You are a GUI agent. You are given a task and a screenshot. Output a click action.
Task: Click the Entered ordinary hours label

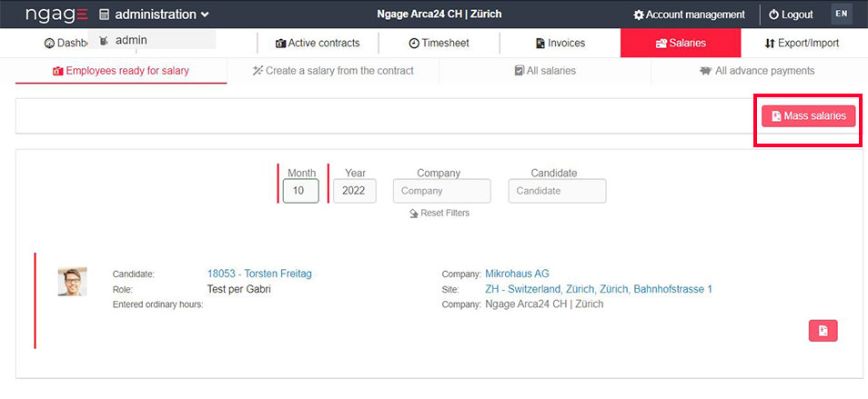(x=157, y=304)
